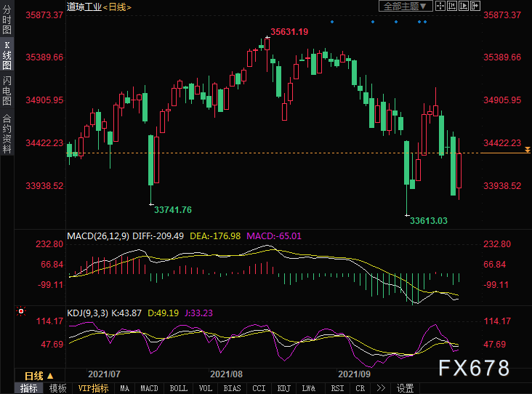Viewport: 532px width, 394px height.
Task: Choose the LW& indicator
Action: tap(309, 388)
